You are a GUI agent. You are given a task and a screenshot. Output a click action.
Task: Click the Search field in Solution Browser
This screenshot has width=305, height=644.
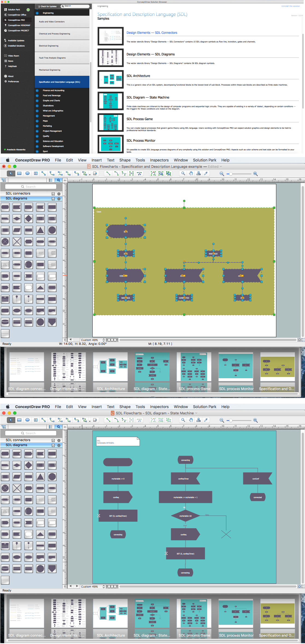(x=75, y=6)
